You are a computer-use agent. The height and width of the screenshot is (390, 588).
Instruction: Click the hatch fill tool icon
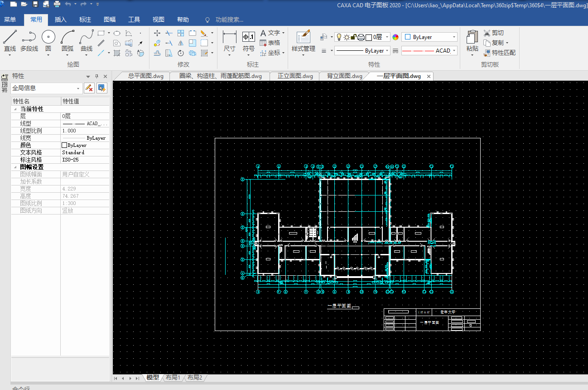[117, 53]
